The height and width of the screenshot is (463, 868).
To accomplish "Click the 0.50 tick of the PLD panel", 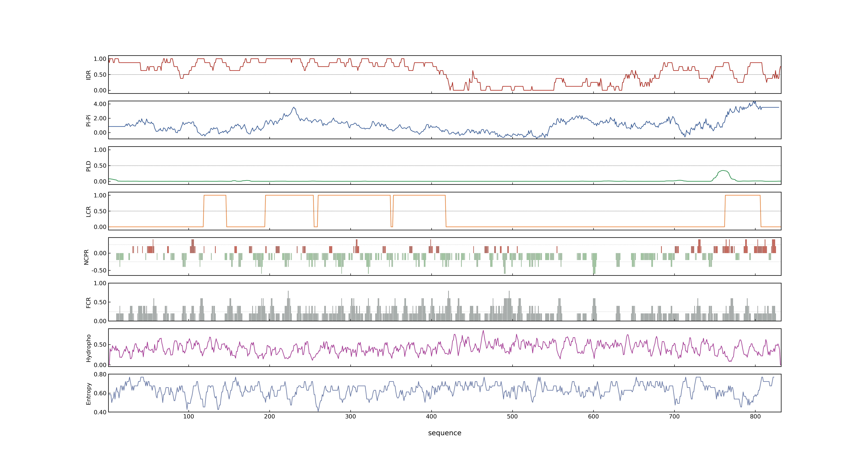I will pyautogui.click(x=100, y=166).
